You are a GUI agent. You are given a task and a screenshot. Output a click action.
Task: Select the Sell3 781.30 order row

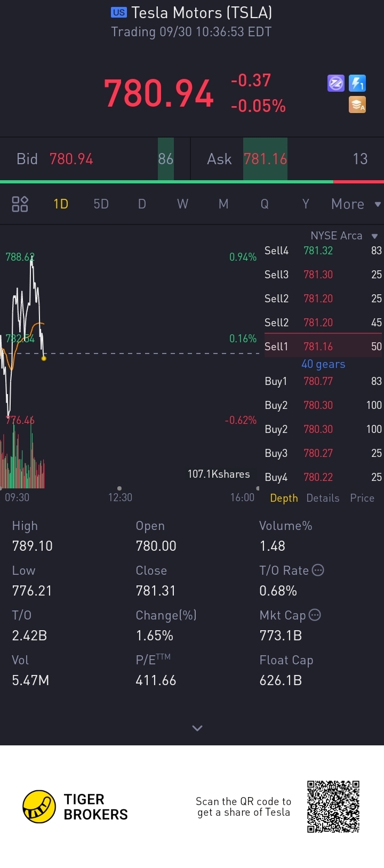pos(323,275)
